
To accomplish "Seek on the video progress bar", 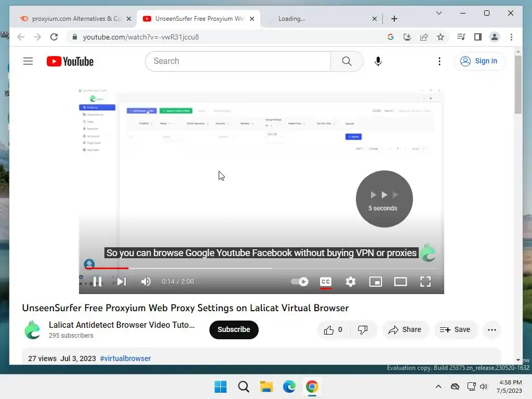I will (x=261, y=268).
